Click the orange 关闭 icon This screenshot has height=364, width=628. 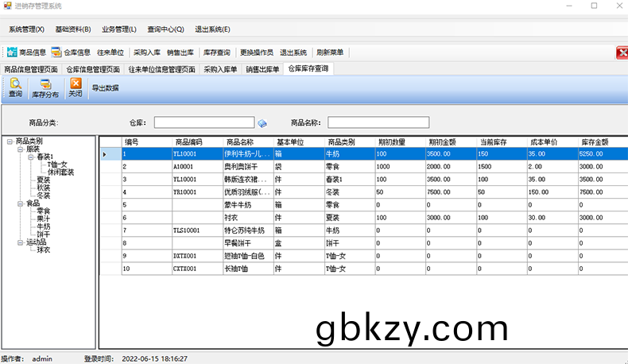click(x=76, y=83)
